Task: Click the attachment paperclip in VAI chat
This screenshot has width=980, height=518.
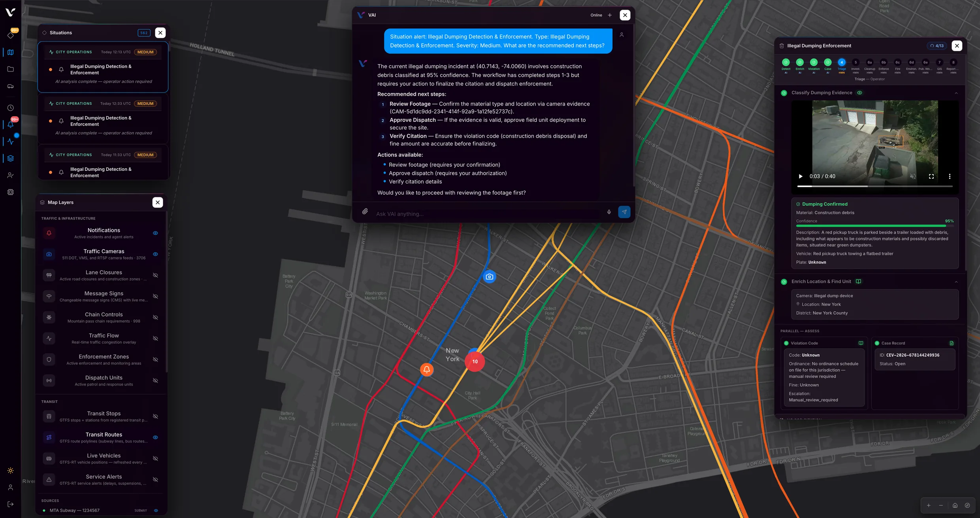Action: pos(365,212)
